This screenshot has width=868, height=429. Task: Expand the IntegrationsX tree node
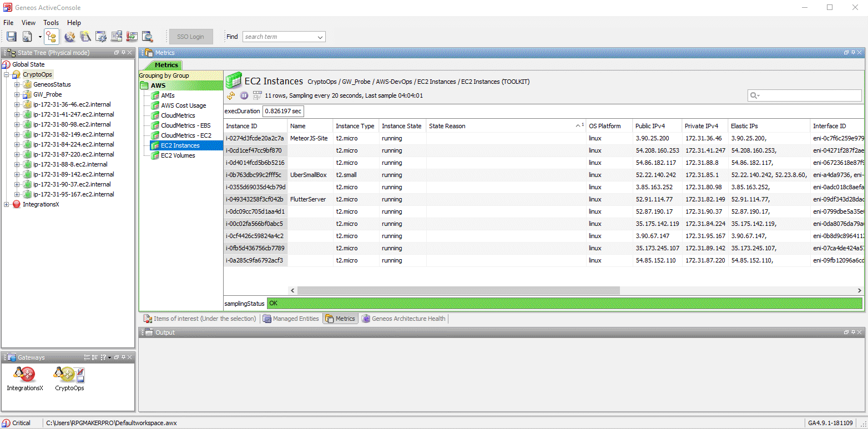point(7,204)
